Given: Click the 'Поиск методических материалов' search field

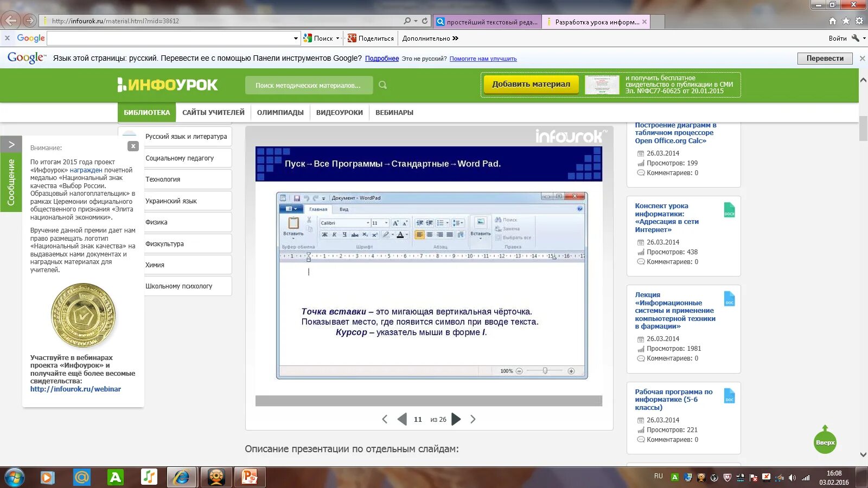Looking at the screenshot, I should tap(308, 85).
